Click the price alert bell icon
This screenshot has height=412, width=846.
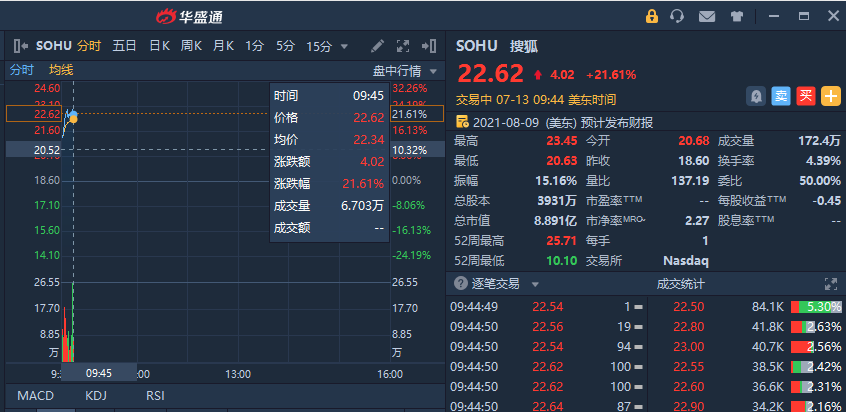pyautogui.click(x=756, y=96)
